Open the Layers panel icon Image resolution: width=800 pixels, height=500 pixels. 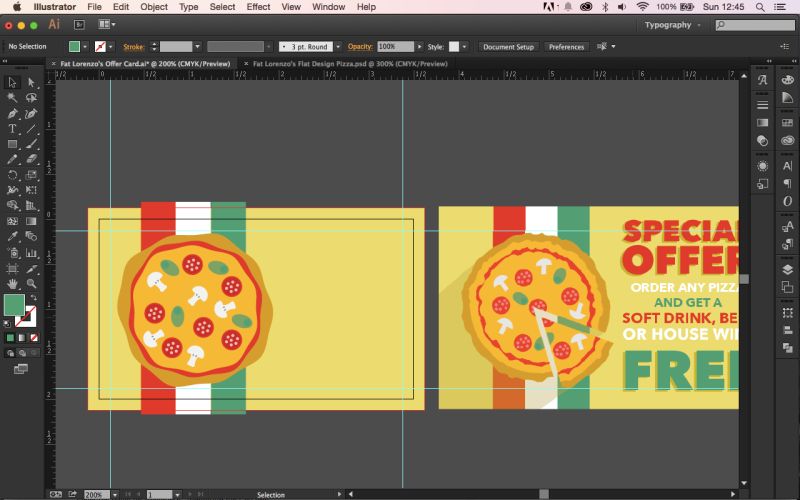tap(787, 269)
